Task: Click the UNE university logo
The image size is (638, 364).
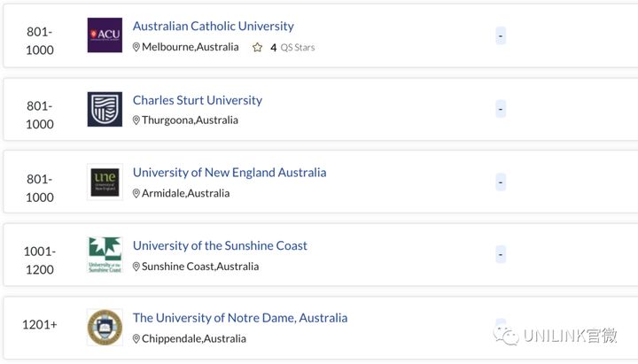Action: tap(105, 182)
